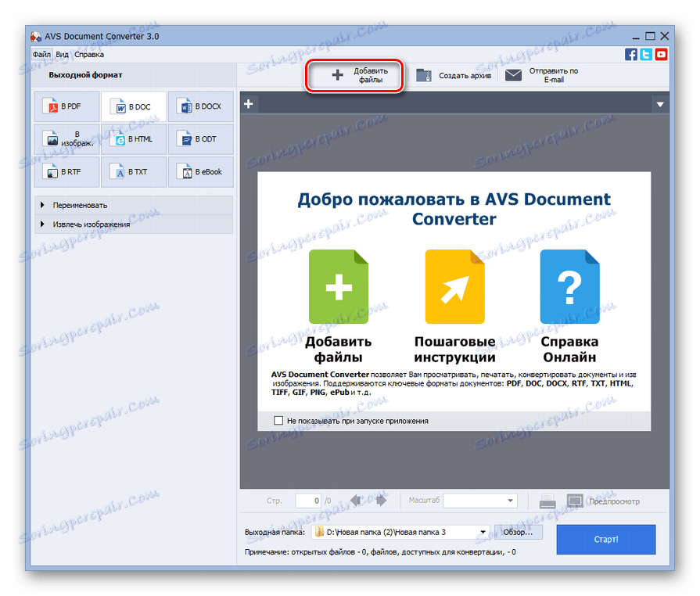Select the В изображ. output format
This screenshot has height=596, width=700.
[66, 139]
